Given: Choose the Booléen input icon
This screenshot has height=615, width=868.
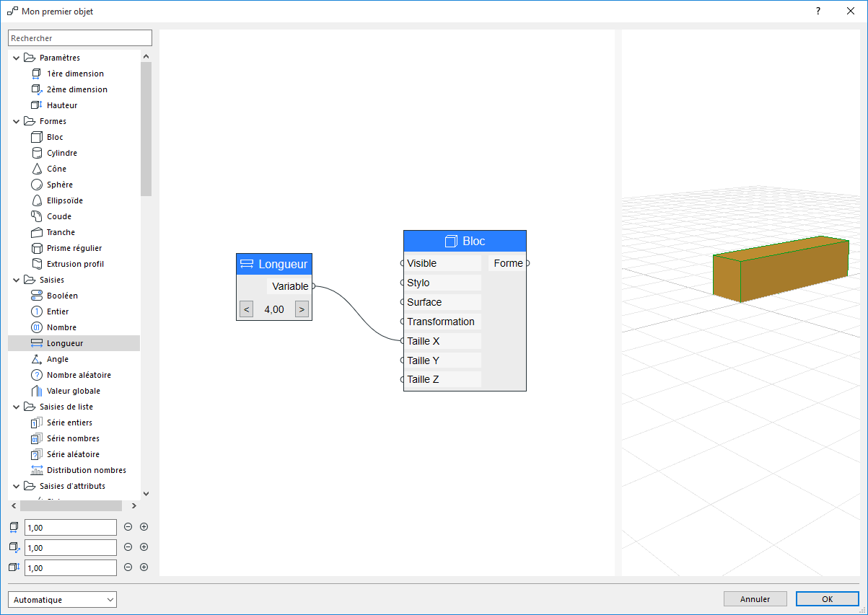Looking at the screenshot, I should [x=37, y=296].
